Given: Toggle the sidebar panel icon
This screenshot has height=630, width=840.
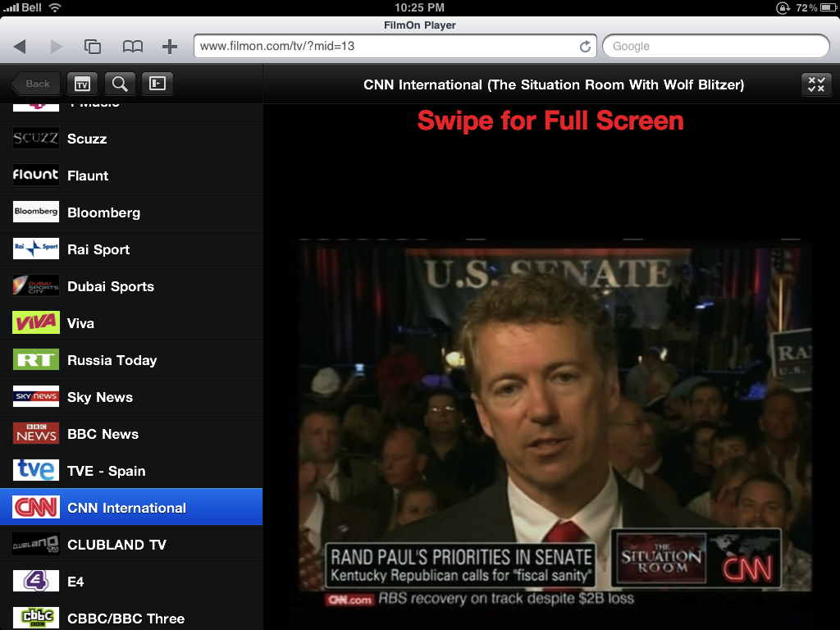Looking at the screenshot, I should (157, 84).
